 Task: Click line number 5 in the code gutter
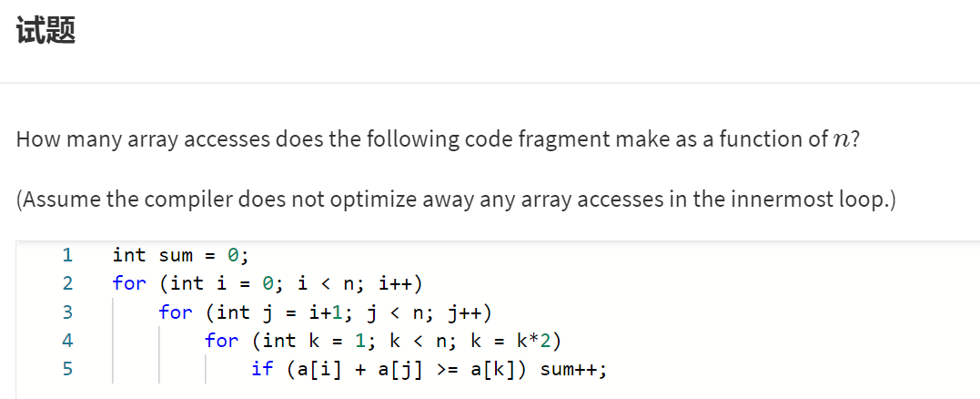click(x=67, y=370)
